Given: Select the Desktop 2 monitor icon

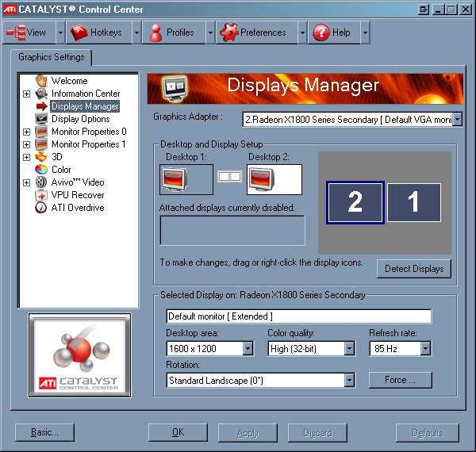Looking at the screenshot, I should 262,179.
